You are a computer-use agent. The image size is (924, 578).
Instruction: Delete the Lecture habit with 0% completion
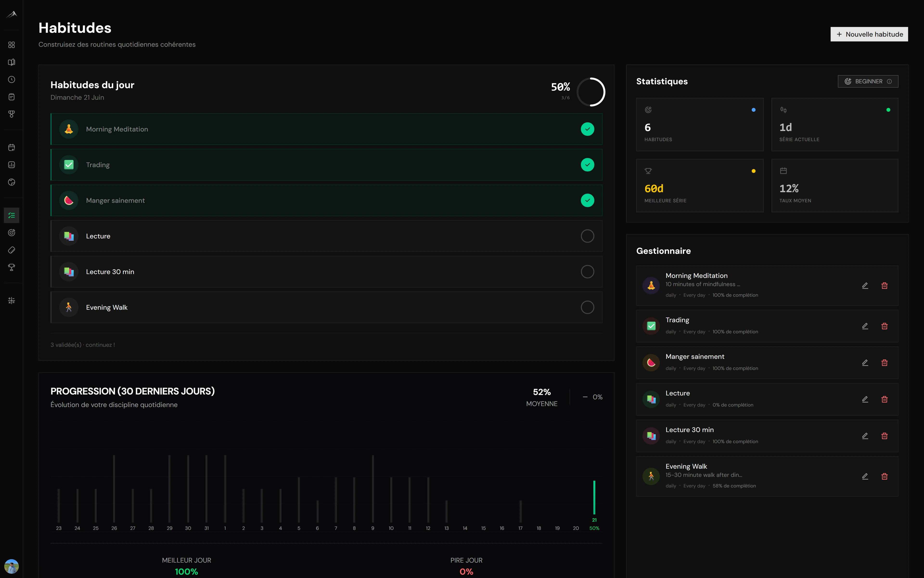884,400
